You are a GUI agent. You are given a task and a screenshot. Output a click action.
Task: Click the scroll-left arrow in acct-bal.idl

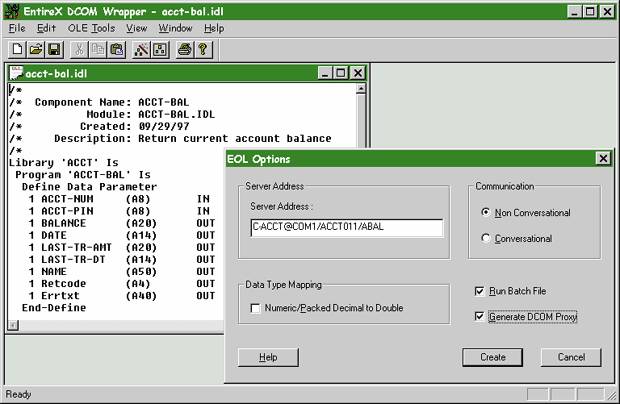13,325
